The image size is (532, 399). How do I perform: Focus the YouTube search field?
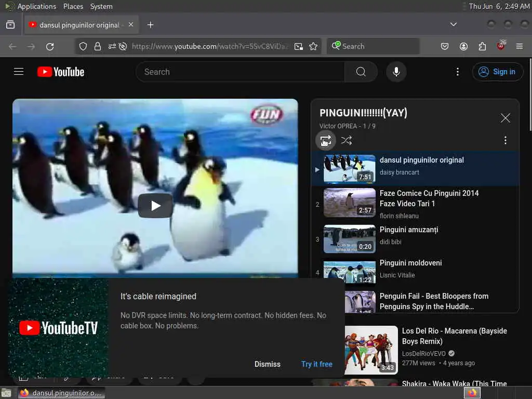pos(240,72)
